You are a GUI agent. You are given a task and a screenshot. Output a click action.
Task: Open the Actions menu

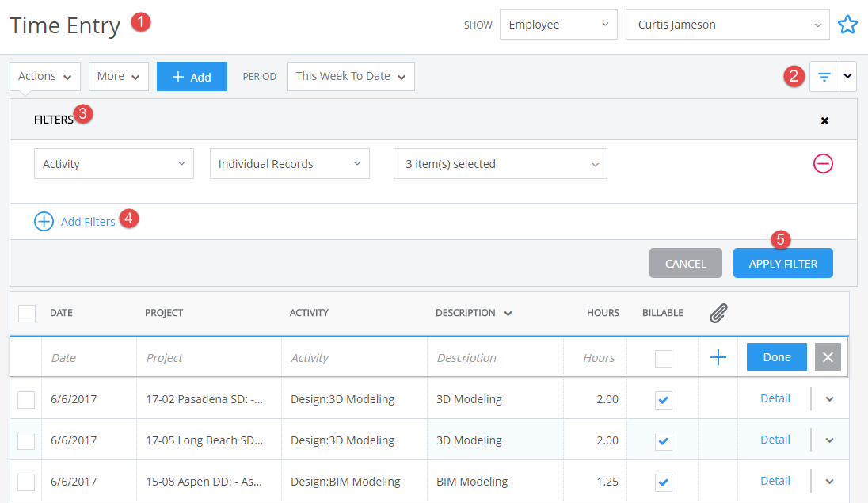[45, 77]
